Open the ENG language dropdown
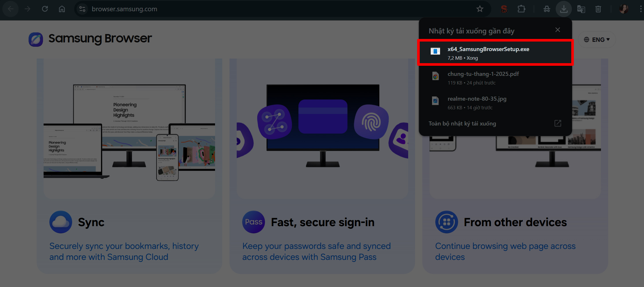Screen dimensions: 644x287 point(597,40)
